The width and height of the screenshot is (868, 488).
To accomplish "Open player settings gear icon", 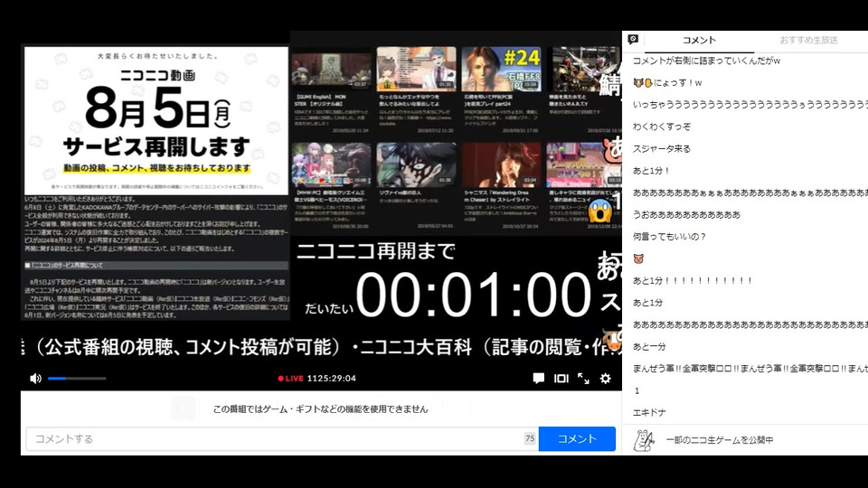I will click(606, 379).
